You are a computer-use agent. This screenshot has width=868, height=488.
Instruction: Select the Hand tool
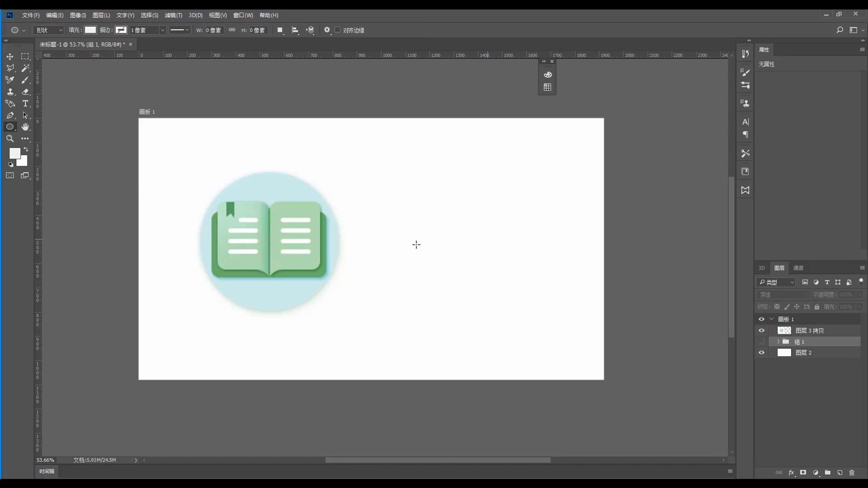point(25,127)
